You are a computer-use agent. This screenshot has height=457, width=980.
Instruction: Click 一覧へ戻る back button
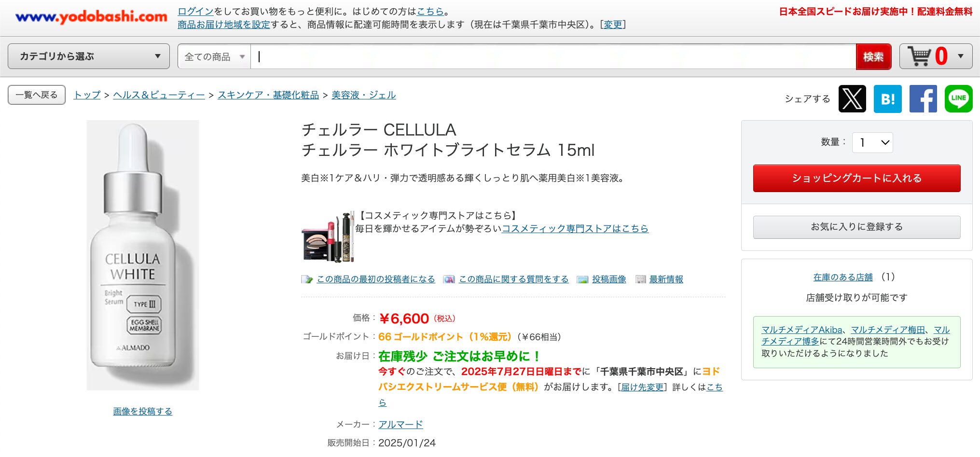click(x=37, y=95)
